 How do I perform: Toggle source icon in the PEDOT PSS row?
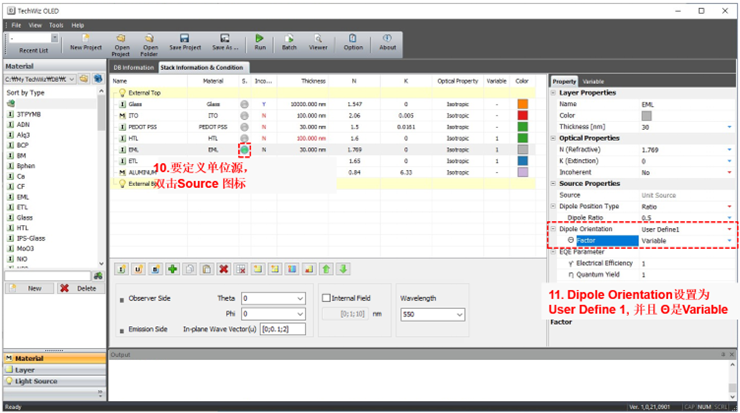[244, 127]
